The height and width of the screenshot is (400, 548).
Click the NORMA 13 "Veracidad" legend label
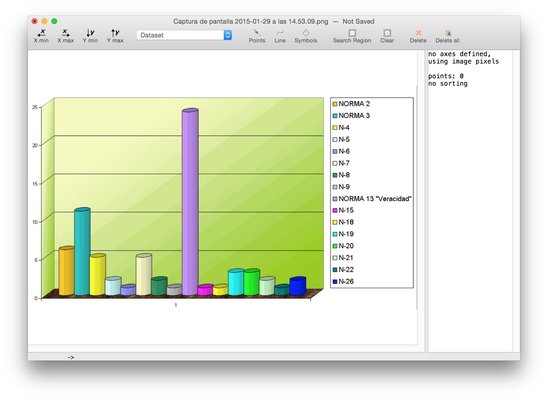(x=375, y=199)
